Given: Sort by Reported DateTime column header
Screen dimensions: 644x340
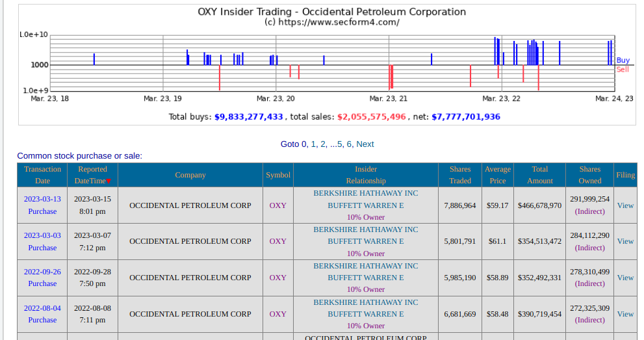Looking at the screenshot, I should 92,175.
